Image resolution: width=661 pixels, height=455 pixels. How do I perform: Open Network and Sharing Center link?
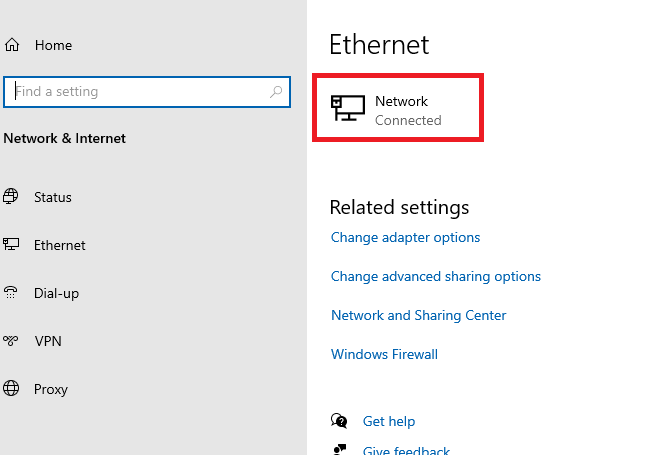click(x=418, y=315)
